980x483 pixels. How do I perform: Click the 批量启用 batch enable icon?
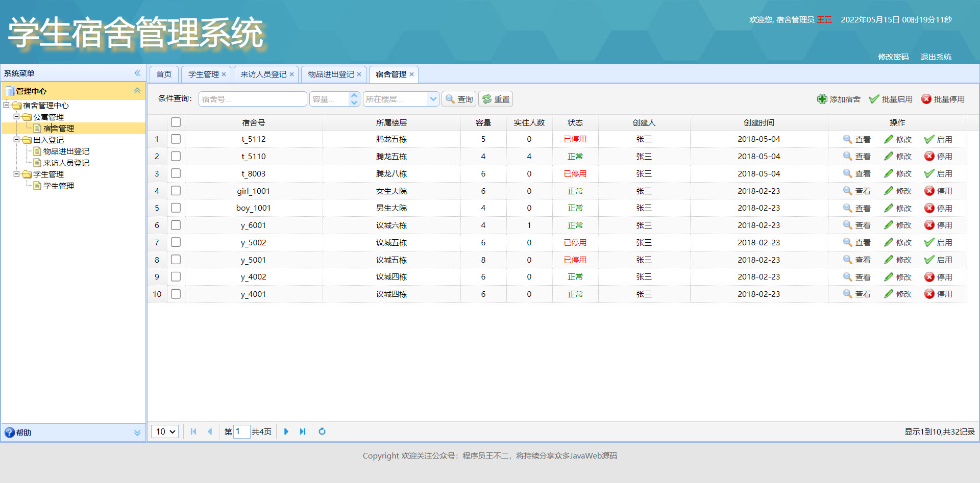875,99
